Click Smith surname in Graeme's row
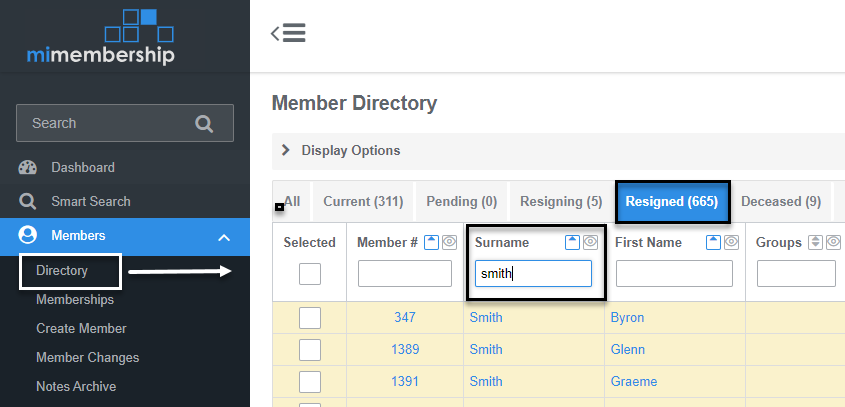Image resolution: width=845 pixels, height=407 pixels. pyautogui.click(x=486, y=382)
